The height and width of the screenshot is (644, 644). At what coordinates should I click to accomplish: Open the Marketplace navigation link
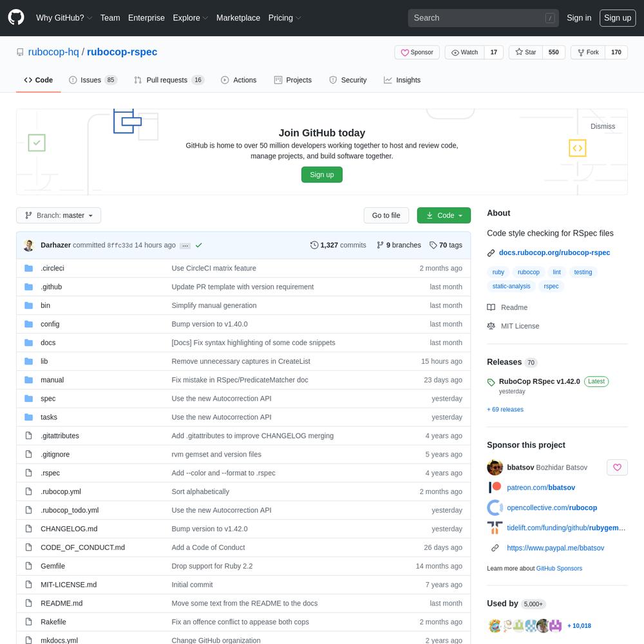tap(238, 18)
